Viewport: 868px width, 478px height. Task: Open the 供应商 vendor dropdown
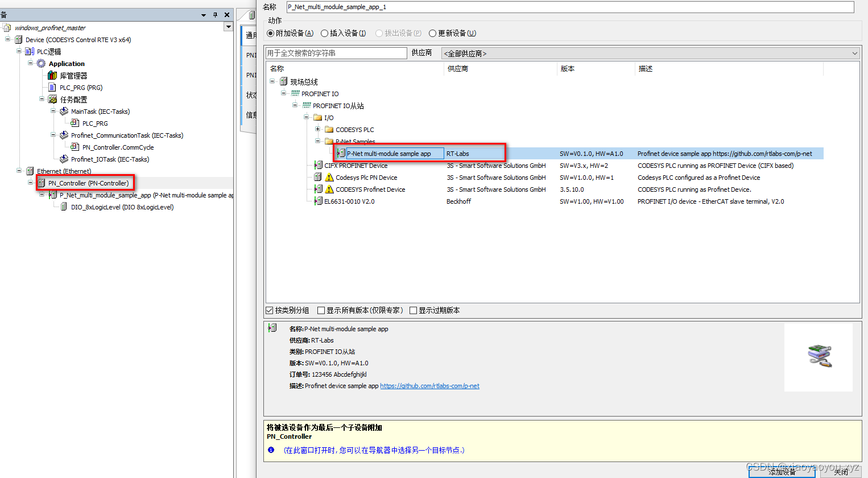651,53
